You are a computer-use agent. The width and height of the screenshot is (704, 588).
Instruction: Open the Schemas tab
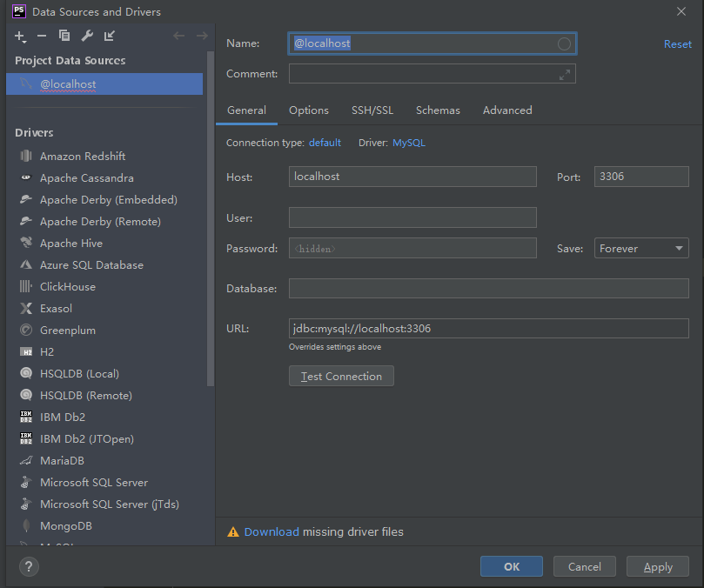click(438, 110)
